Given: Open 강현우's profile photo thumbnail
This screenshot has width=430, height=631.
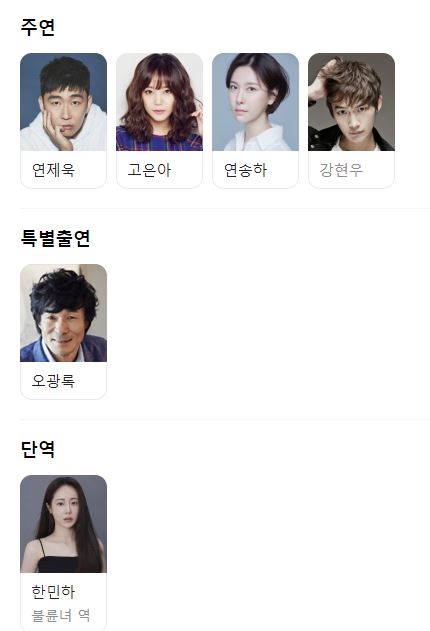Looking at the screenshot, I should (351, 102).
